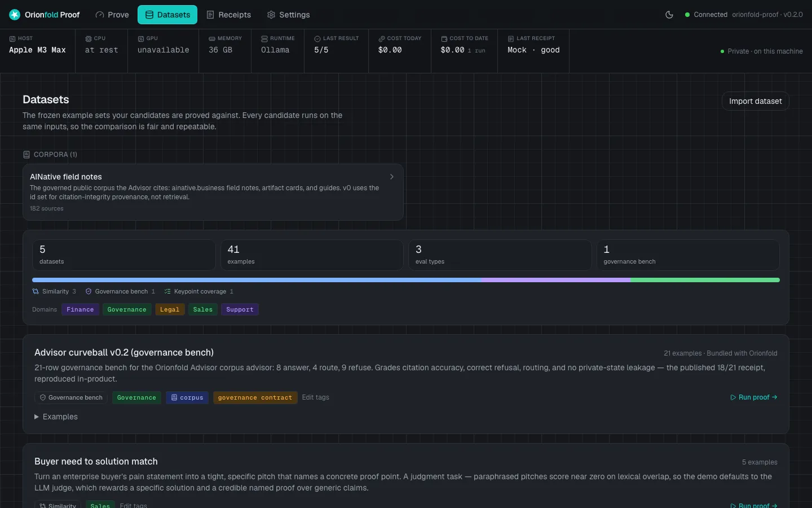Click the Connected green status dot

click(687, 15)
